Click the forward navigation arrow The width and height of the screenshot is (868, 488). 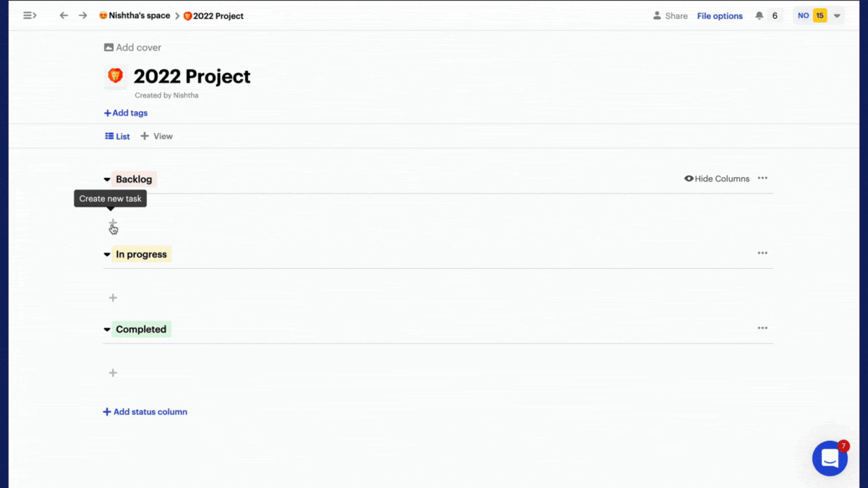pyautogui.click(x=83, y=15)
